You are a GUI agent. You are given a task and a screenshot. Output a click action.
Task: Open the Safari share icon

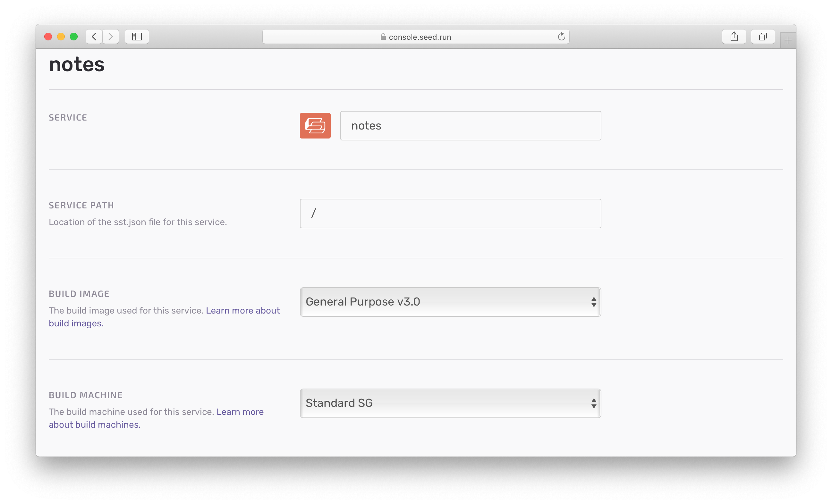click(x=734, y=37)
